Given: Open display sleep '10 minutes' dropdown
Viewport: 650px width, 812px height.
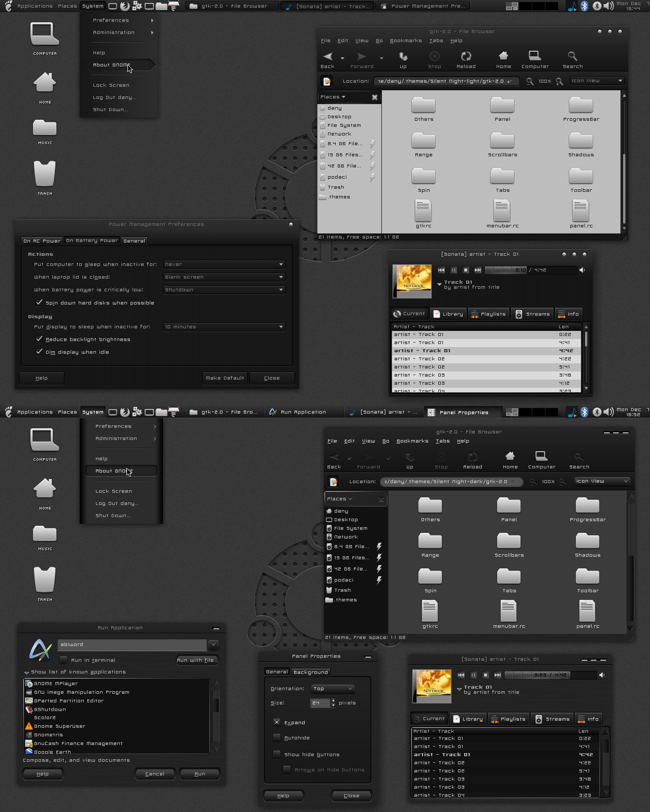Looking at the screenshot, I should point(224,327).
